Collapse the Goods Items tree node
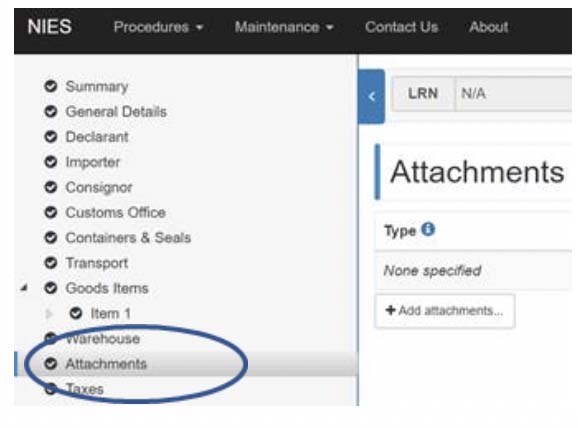This screenshot has width=578, height=428. [24, 288]
